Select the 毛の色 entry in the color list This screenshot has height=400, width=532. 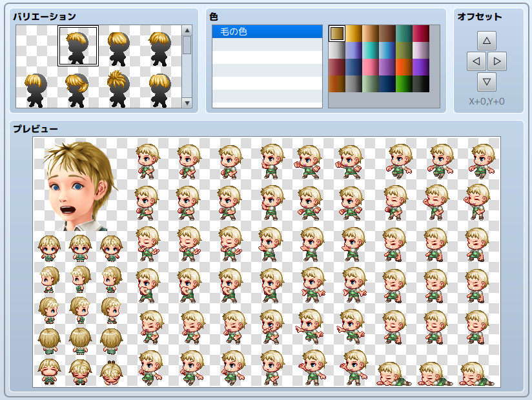tap(267, 31)
